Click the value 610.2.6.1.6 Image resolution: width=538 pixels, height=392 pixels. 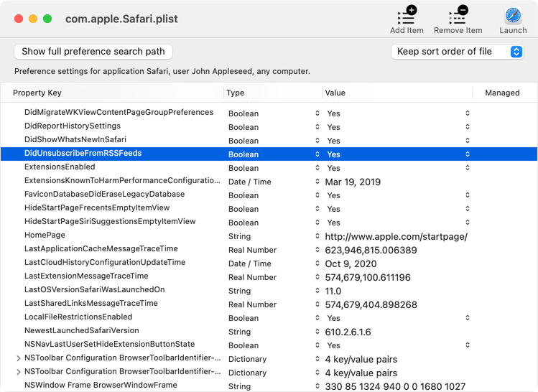click(x=348, y=332)
